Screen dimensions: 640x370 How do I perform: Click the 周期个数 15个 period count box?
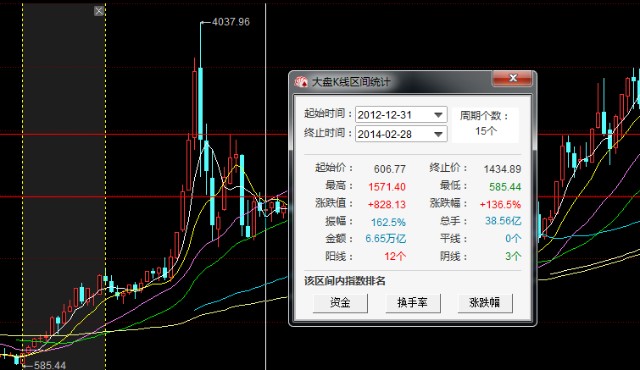click(x=485, y=124)
